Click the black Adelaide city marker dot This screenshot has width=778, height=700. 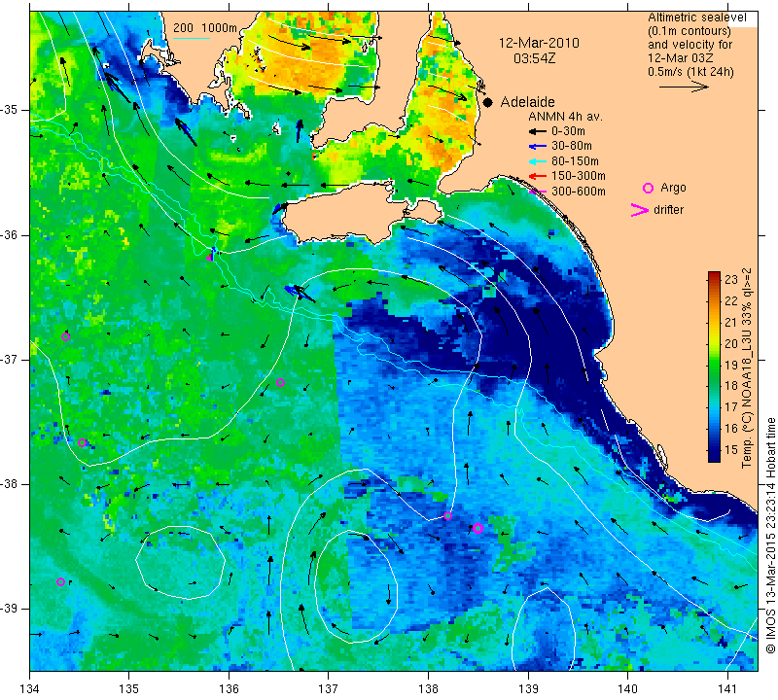click(488, 102)
